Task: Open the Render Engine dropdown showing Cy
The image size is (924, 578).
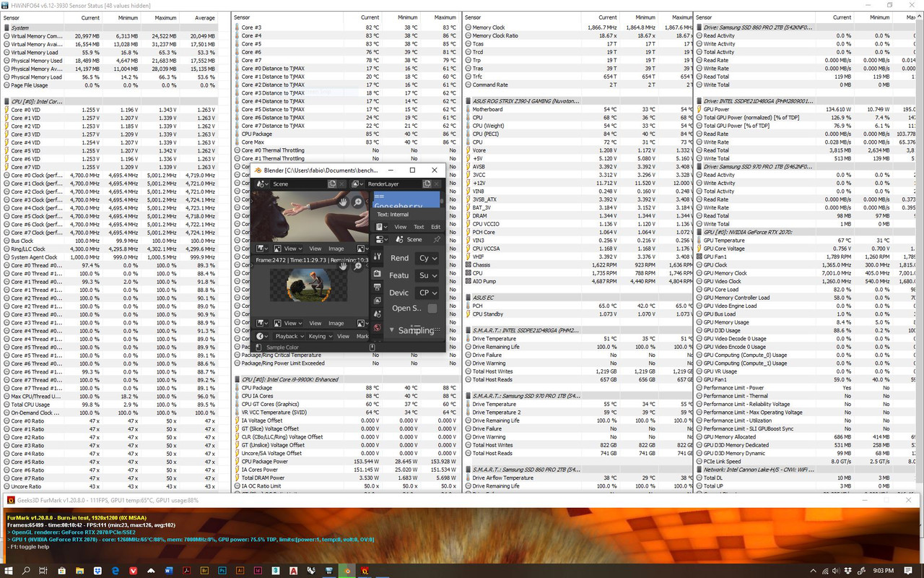Action: click(x=427, y=258)
